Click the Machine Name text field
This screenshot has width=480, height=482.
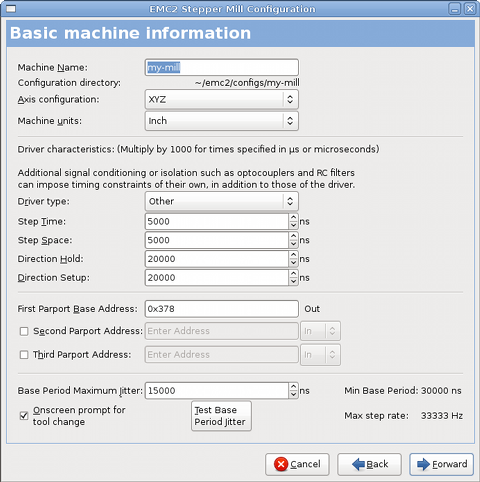pos(222,68)
